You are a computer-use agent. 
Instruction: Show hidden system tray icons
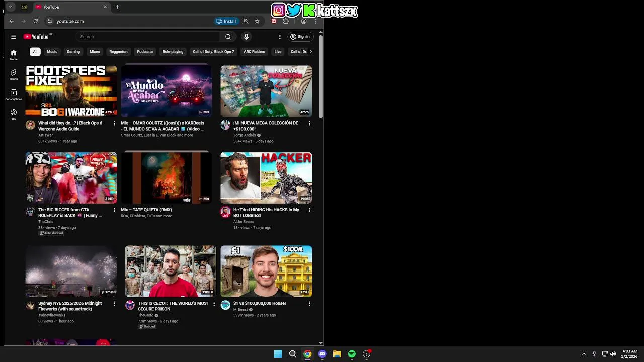click(584, 354)
